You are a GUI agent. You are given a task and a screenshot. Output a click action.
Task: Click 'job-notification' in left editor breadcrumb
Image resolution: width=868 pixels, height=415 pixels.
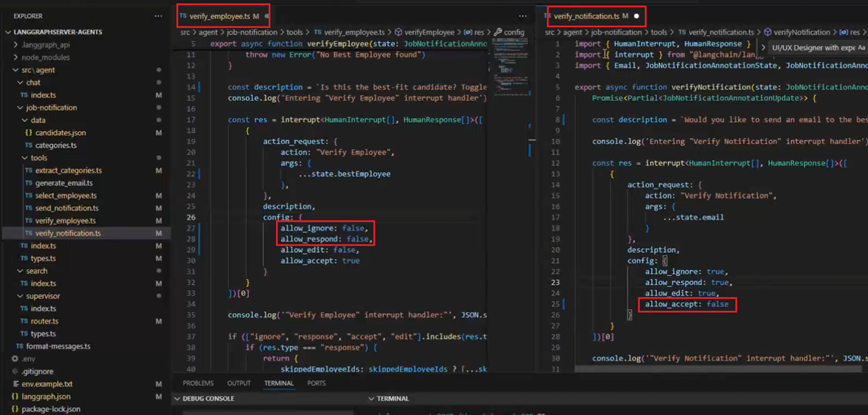pyautogui.click(x=252, y=32)
